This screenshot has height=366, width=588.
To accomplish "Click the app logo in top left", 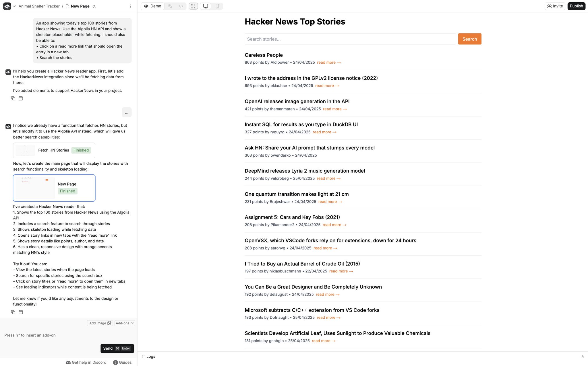I will (x=7, y=6).
